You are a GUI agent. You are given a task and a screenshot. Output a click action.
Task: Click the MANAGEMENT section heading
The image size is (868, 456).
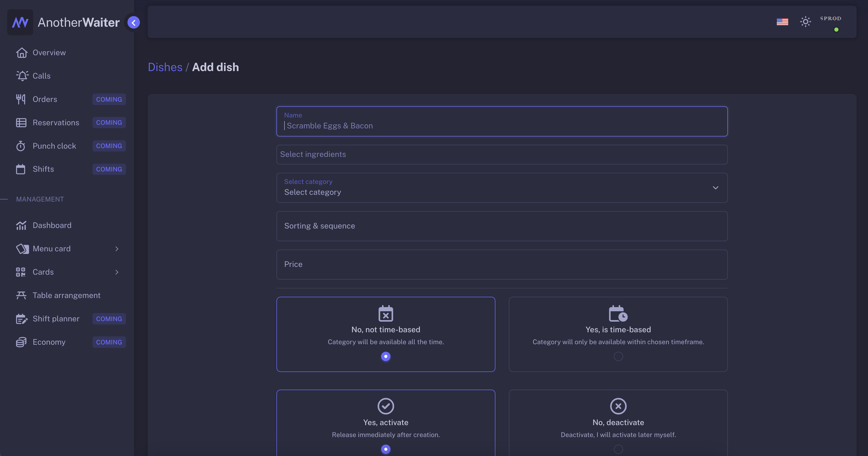pos(40,199)
